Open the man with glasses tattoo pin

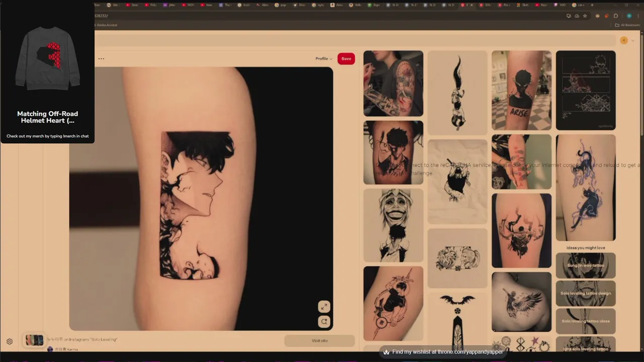click(x=393, y=152)
